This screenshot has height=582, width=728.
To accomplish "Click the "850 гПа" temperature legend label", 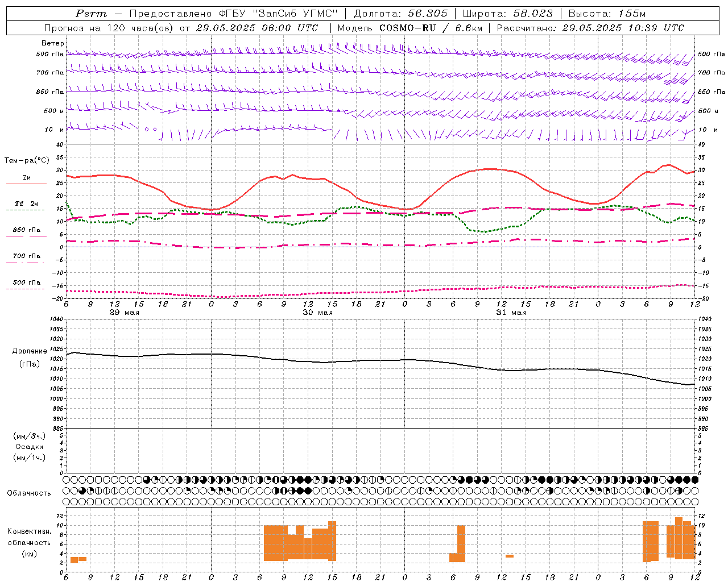I will click(x=27, y=230).
